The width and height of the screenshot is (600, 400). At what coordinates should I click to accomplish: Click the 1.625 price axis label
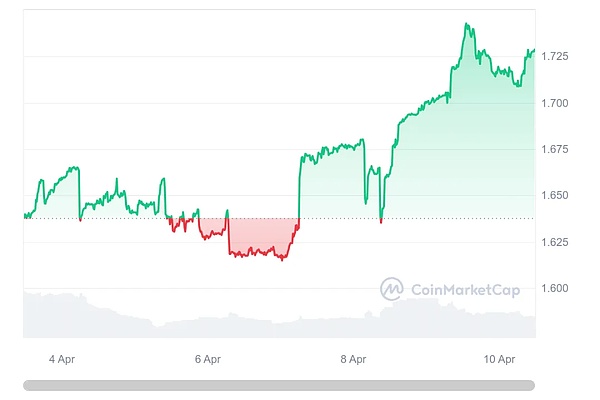click(x=555, y=242)
